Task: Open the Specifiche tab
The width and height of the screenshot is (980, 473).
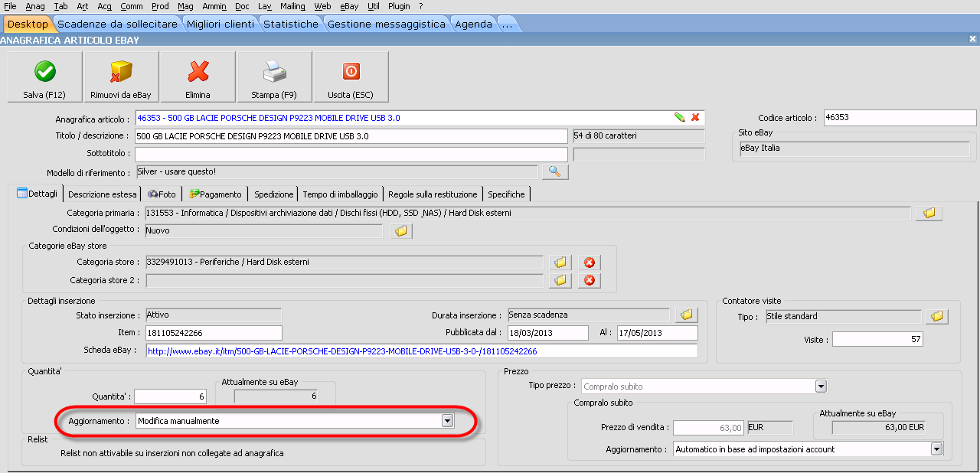Action: [x=506, y=194]
